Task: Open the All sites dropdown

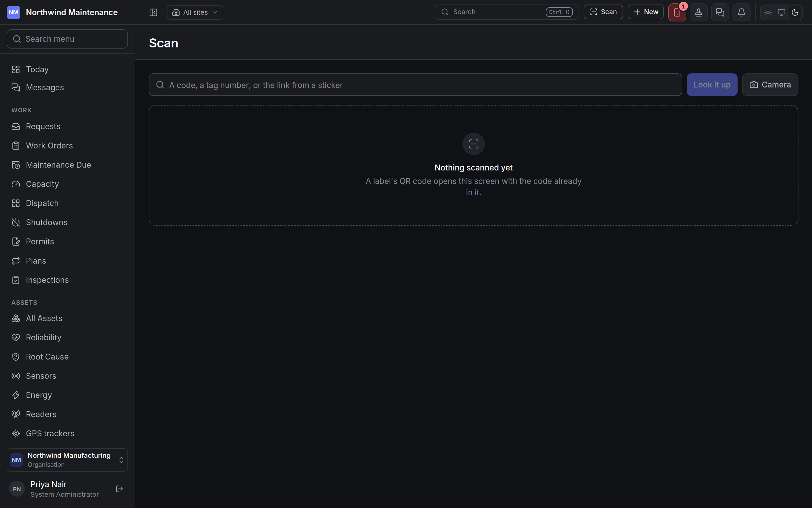Action: (x=195, y=12)
